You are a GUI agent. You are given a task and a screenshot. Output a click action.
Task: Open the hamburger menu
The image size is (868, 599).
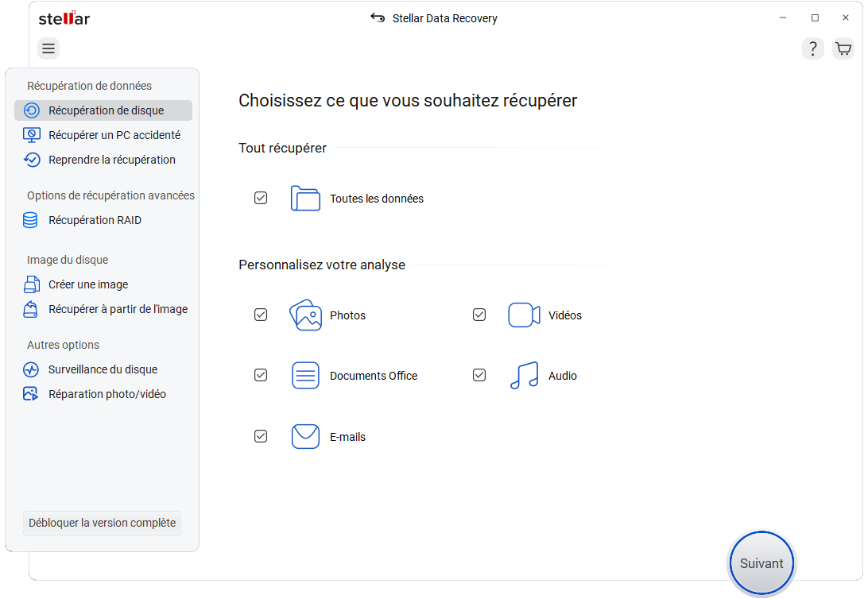coord(48,48)
